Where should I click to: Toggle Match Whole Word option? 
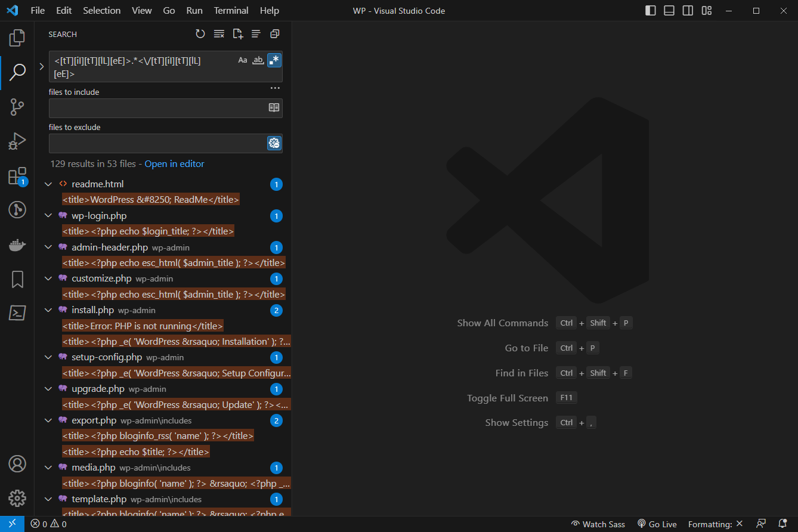[258, 60]
